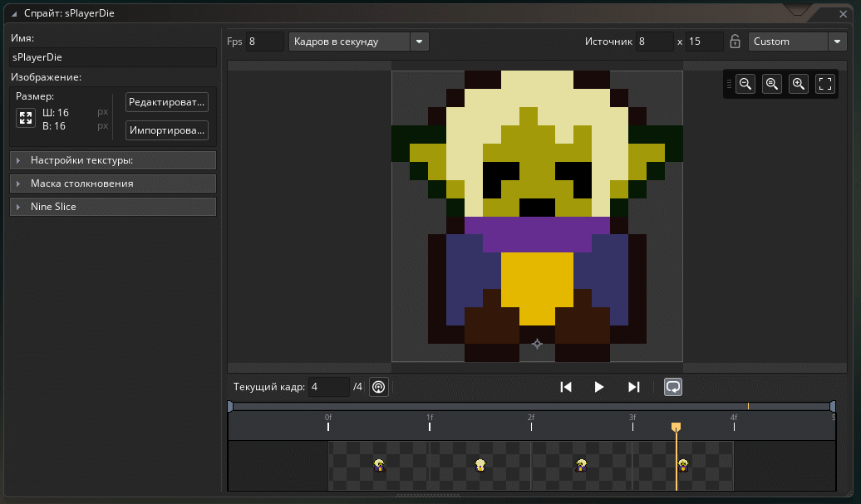861x504 pixels.
Task: Click the 'Ш: 16' width text
Action: [56, 112]
